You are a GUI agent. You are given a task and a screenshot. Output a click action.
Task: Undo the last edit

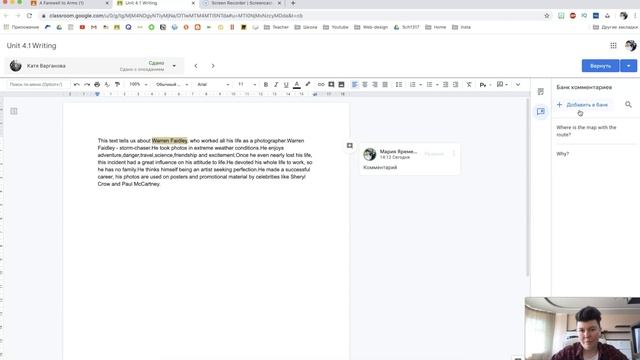pos(76,84)
